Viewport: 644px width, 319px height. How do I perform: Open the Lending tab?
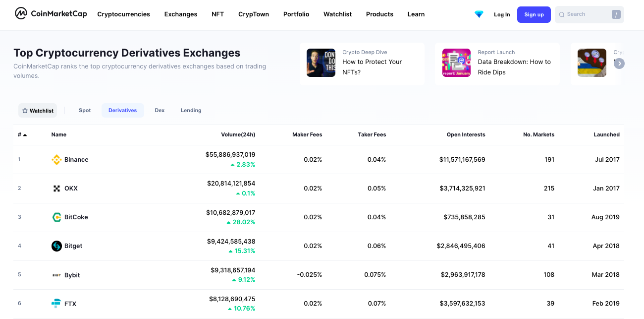[x=191, y=110]
